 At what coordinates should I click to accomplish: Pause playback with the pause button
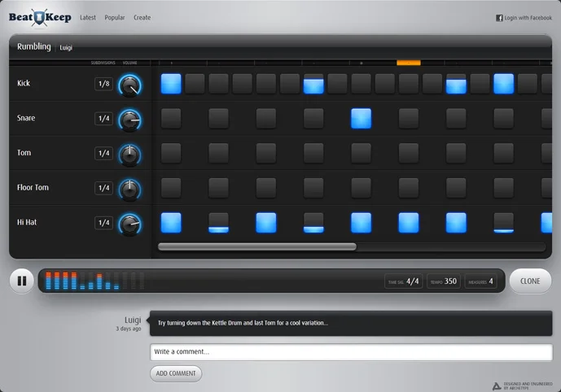22,281
